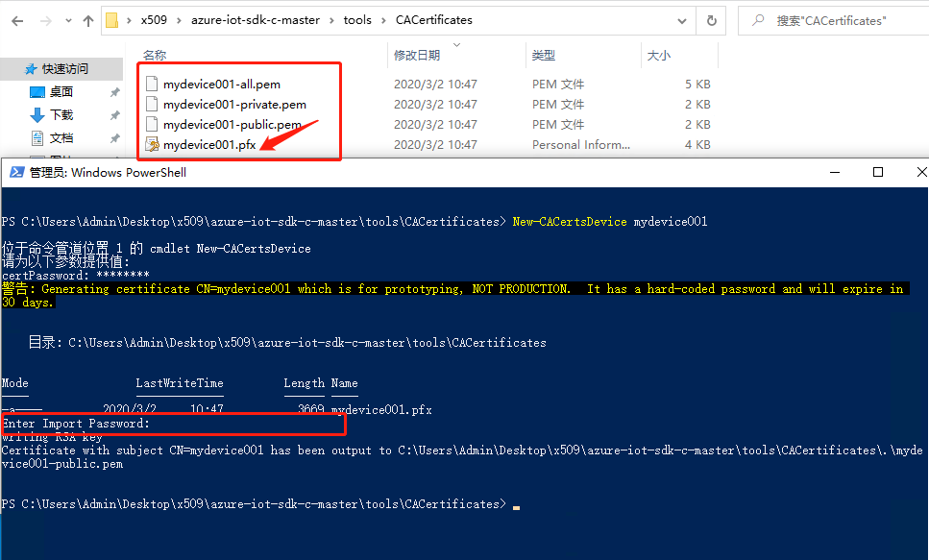
Task: Sort by 类型 column header
Action: (x=544, y=56)
